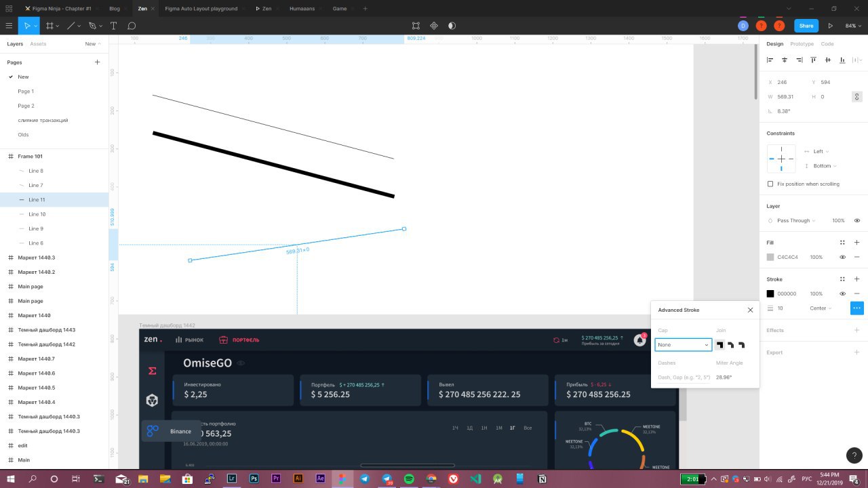The image size is (868, 488).
Task: Toggle the Advanced Stroke options button
Action: click(x=857, y=308)
